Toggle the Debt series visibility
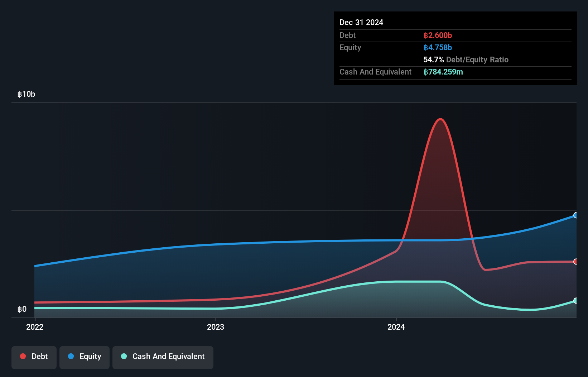 click(x=34, y=356)
